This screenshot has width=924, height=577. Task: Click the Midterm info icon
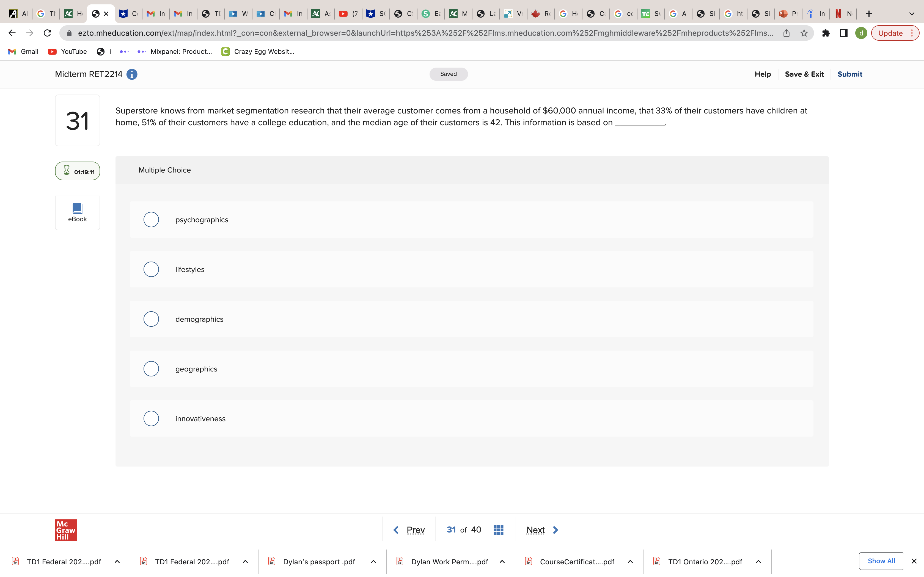point(132,74)
